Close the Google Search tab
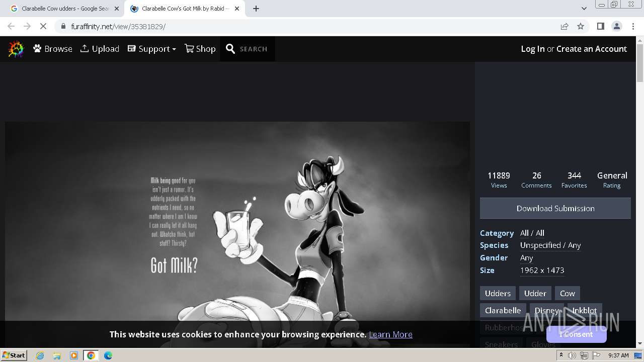The image size is (644, 362). click(x=117, y=9)
